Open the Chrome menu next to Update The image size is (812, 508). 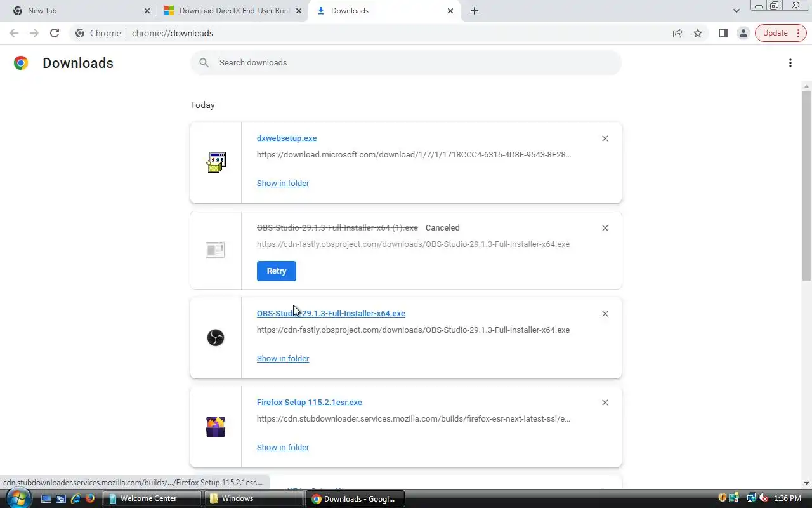point(799,33)
